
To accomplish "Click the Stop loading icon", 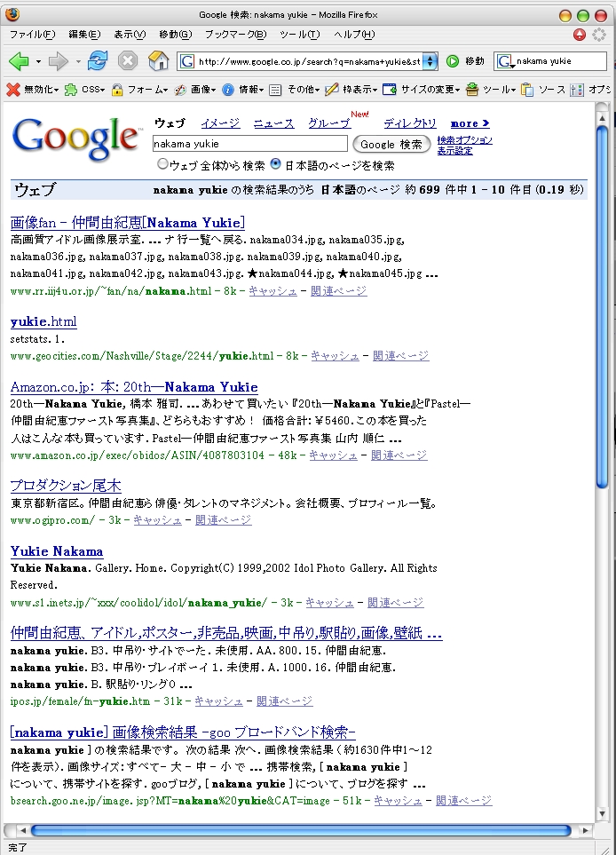I will coord(128,61).
